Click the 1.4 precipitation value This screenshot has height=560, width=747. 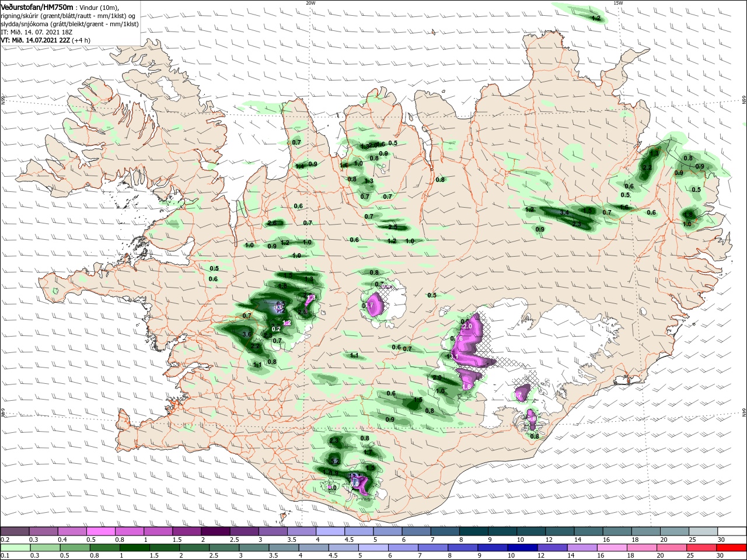(300, 166)
